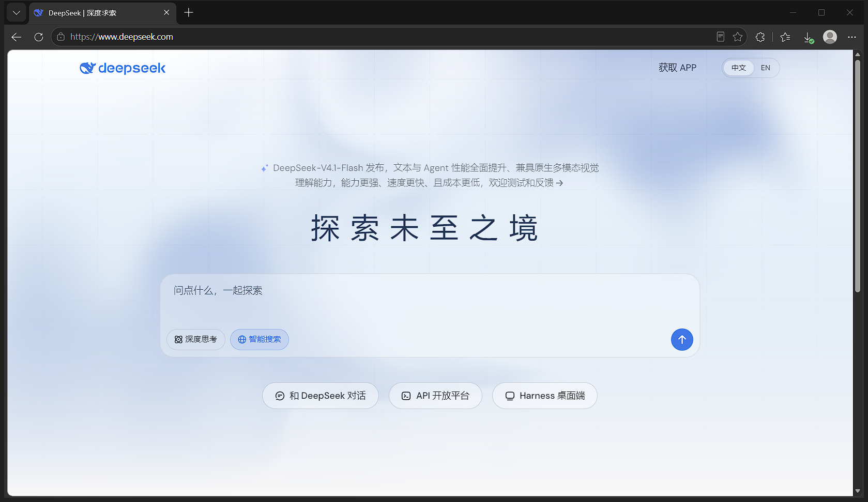This screenshot has height=502, width=868.
Task: Open 和 DeepSeek 对话 chat button
Action: 321,396
